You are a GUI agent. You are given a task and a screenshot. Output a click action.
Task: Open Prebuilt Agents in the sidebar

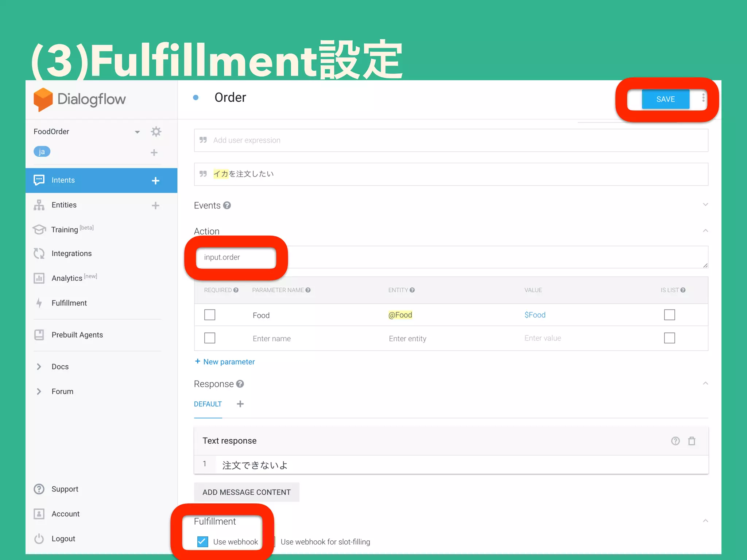pyautogui.click(x=77, y=335)
